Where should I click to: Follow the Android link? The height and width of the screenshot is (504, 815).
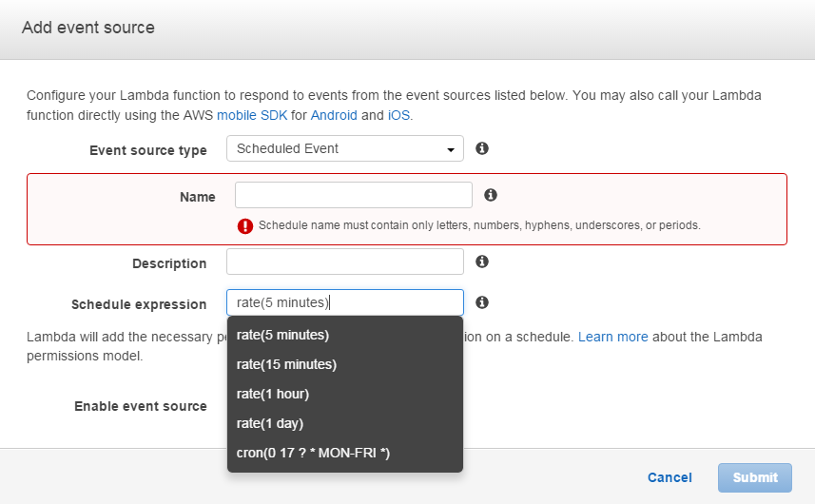334,115
